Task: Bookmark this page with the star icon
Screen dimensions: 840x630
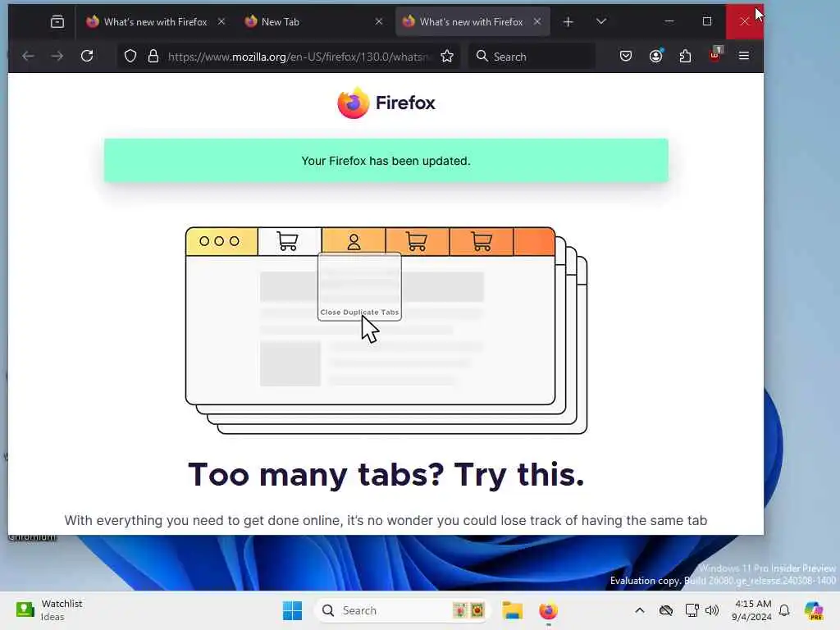Action: [447, 57]
